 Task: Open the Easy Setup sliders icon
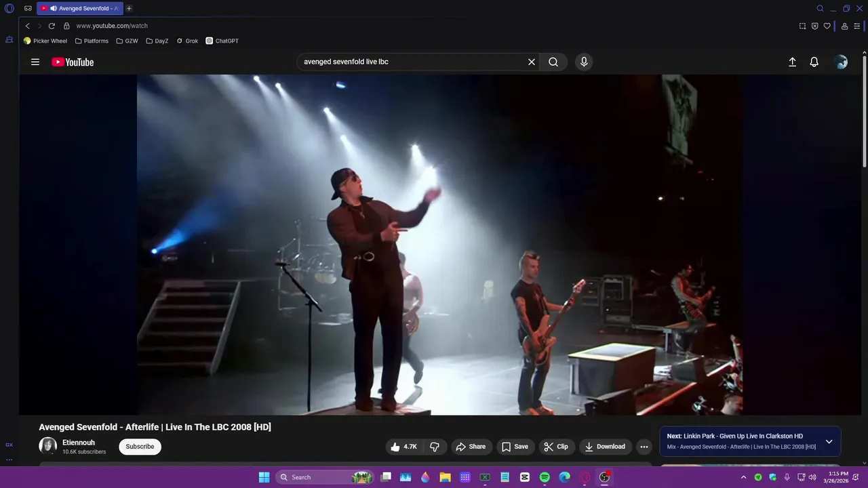(857, 26)
